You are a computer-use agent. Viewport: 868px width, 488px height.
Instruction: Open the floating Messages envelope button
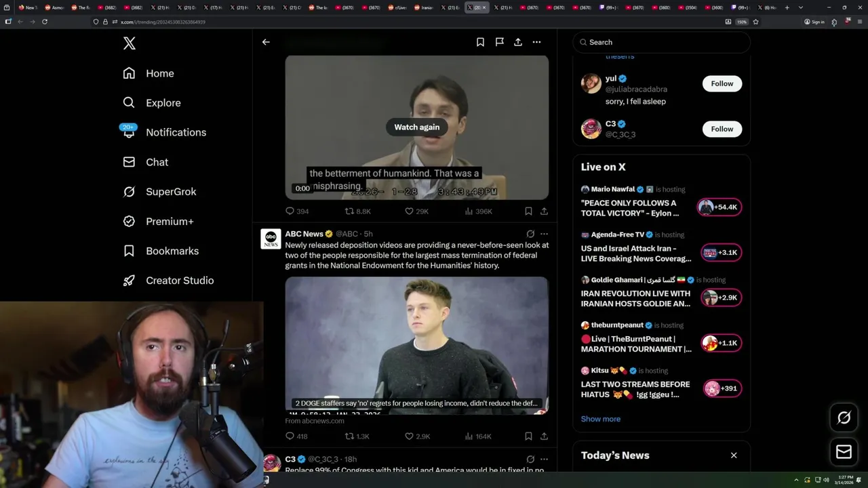844,451
